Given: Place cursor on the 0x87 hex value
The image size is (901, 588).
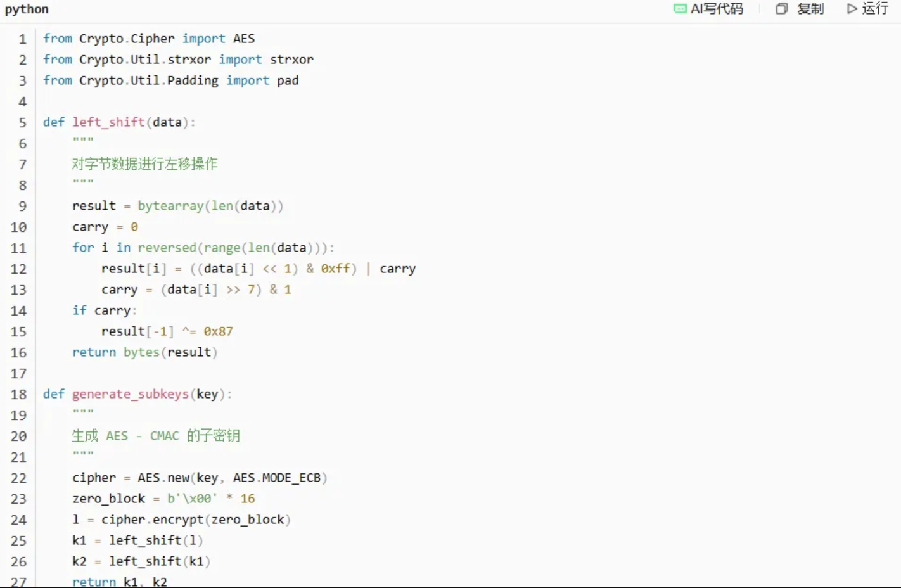Looking at the screenshot, I should [x=218, y=331].
